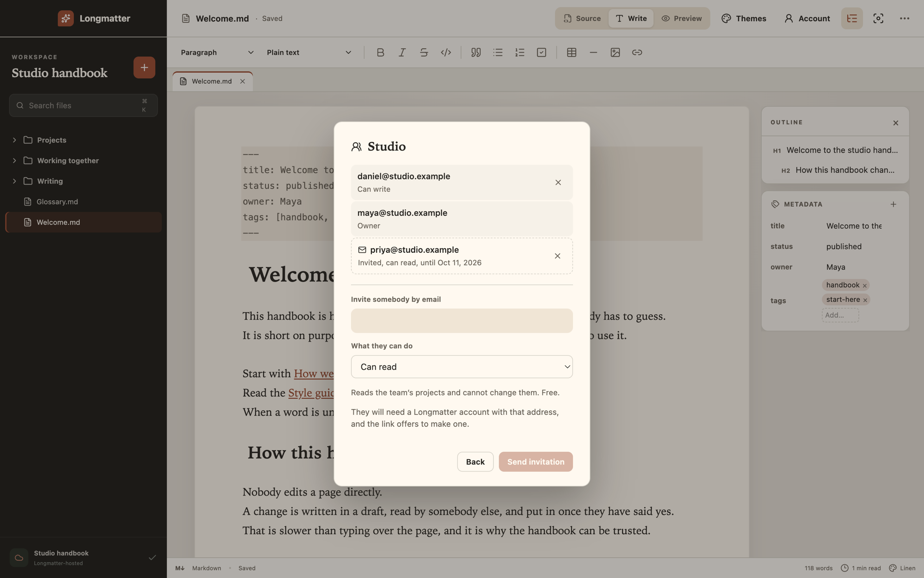Open the Can read permission dropdown

(462, 367)
